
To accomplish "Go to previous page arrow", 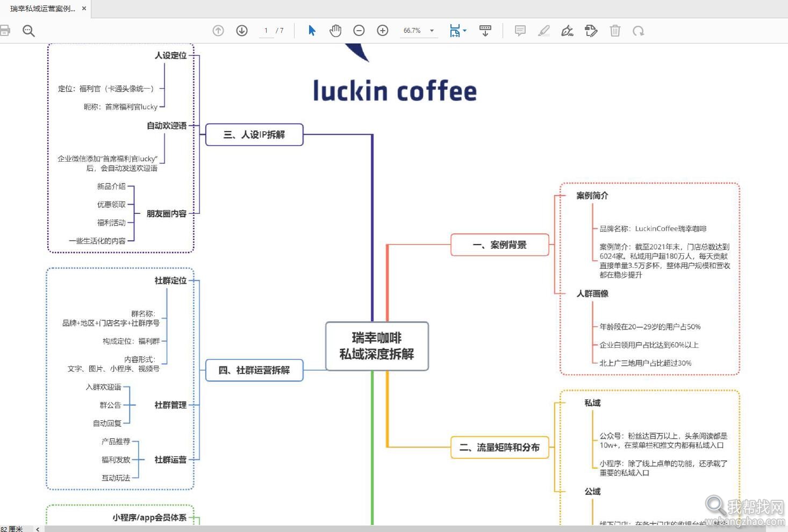I will (x=218, y=31).
